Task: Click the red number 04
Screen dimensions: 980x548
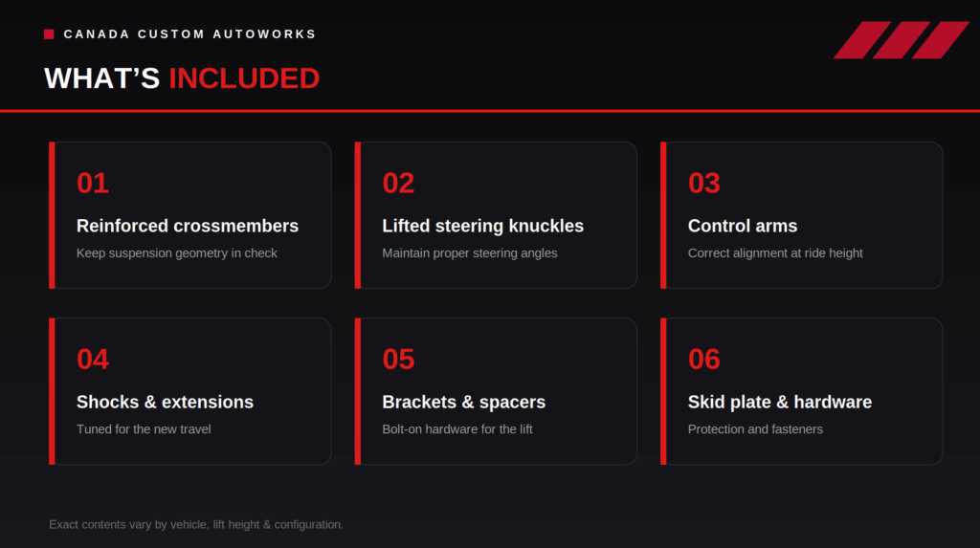Action: (x=93, y=360)
